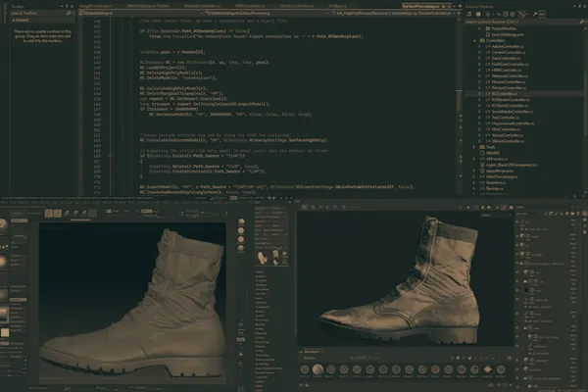
Task: Click code line RC.LoadRCProject(r);
Action: click(x=163, y=68)
